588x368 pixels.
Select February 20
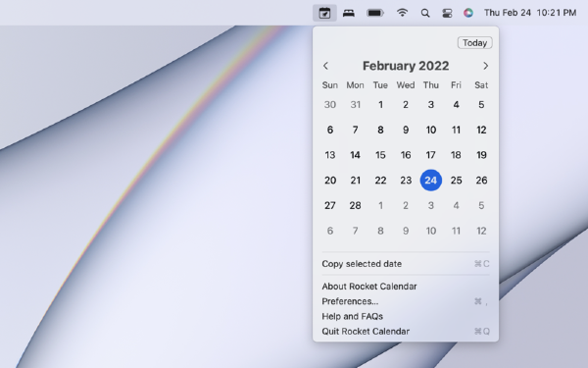pos(330,181)
